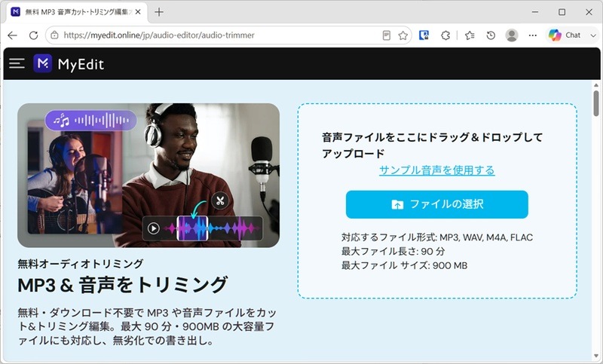Click highlighted waveform selection in promo

(192, 228)
